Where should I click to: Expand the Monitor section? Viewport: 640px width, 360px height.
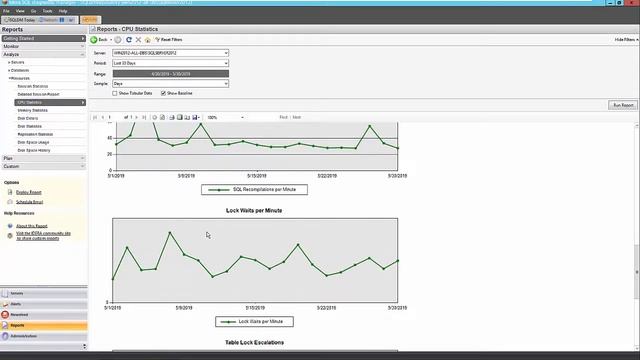pos(43,47)
